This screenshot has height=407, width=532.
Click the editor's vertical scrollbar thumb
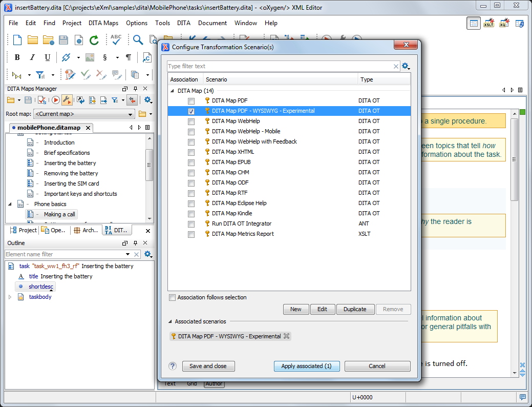click(x=515, y=160)
